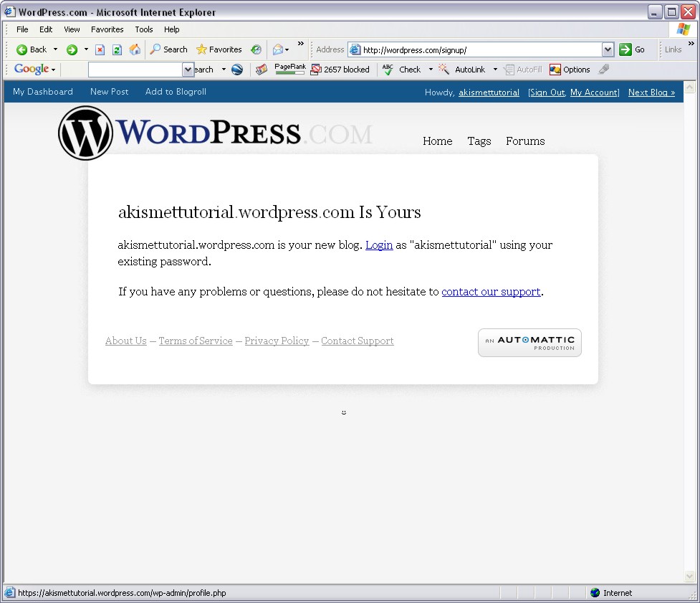Click the Google News toolbar icon

pos(262,70)
